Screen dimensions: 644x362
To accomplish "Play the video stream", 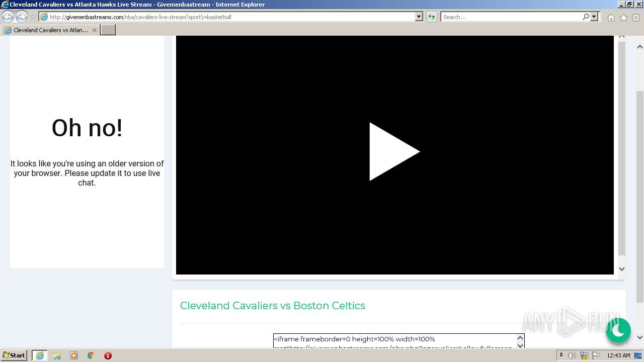I will [x=394, y=151].
